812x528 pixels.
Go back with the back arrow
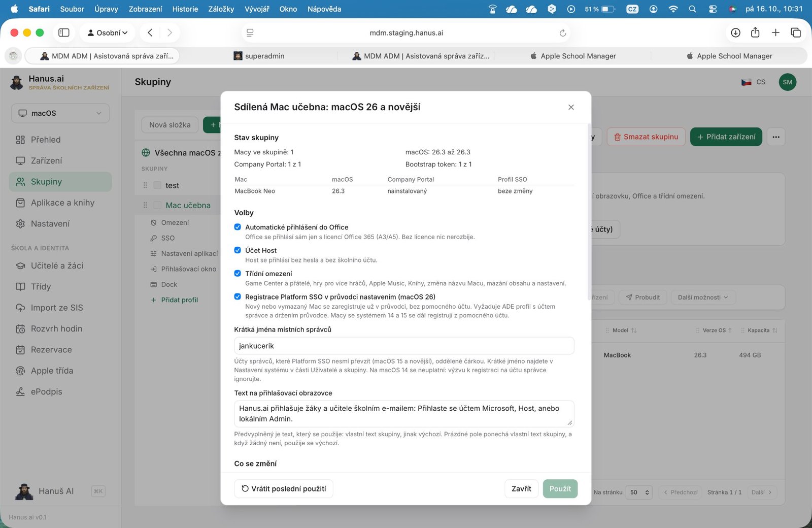(150, 32)
